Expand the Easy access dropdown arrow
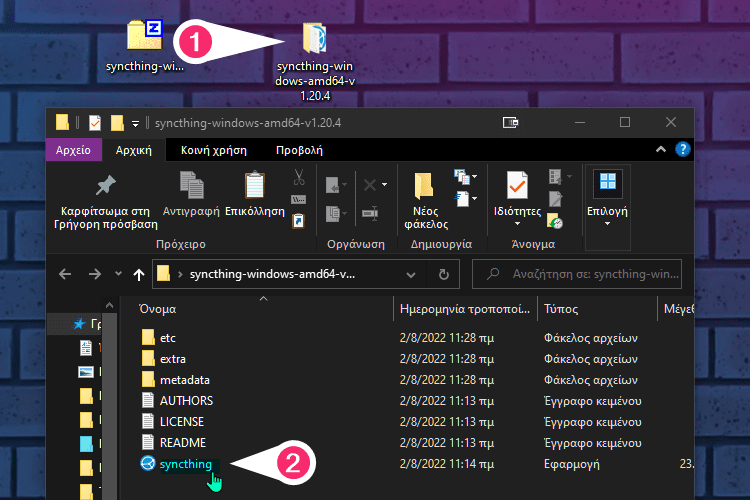This screenshot has width=750, height=500. pyautogui.click(x=474, y=198)
